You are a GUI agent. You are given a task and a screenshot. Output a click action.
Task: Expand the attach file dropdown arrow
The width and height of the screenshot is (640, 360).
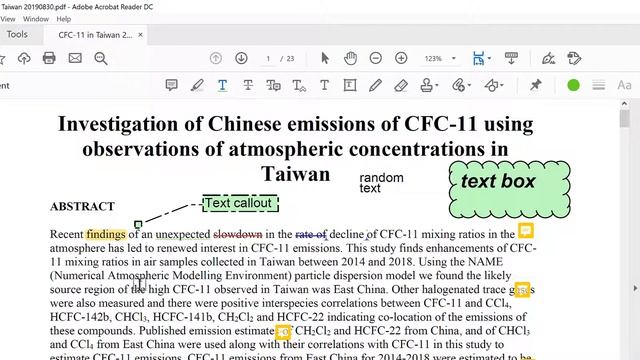[x=469, y=85]
